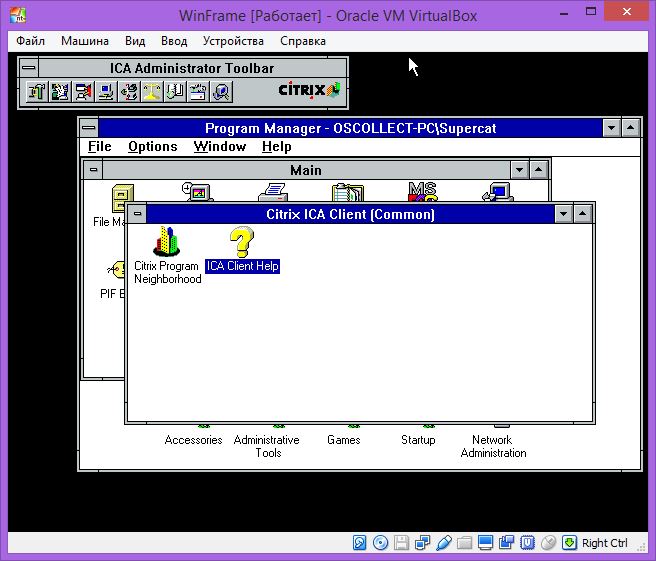Click the second ICA Administrator Toolbar icon
Screen dimensions: 656x561
(60, 91)
